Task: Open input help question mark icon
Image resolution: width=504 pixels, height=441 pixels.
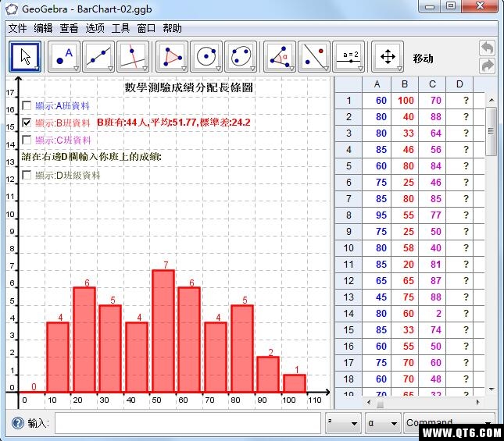Action: tap(18, 423)
